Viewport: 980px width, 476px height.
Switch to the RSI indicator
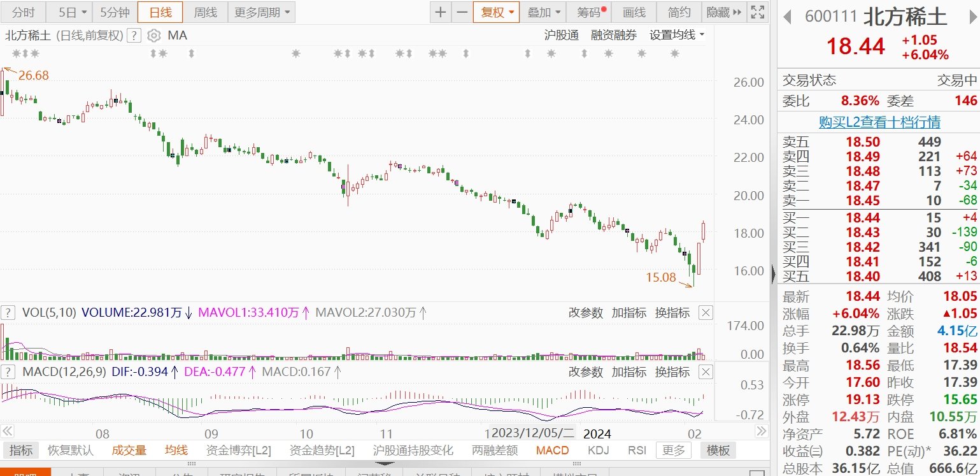637,451
